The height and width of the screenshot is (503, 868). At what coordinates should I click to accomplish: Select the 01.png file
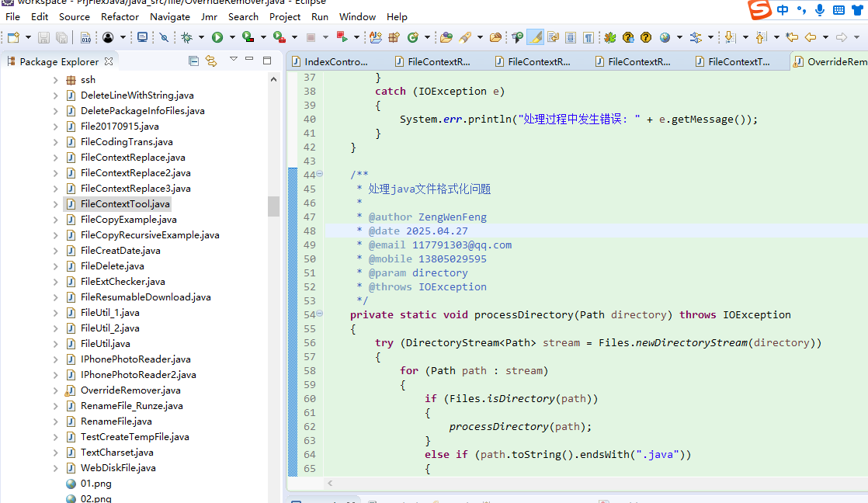pyautogui.click(x=95, y=484)
